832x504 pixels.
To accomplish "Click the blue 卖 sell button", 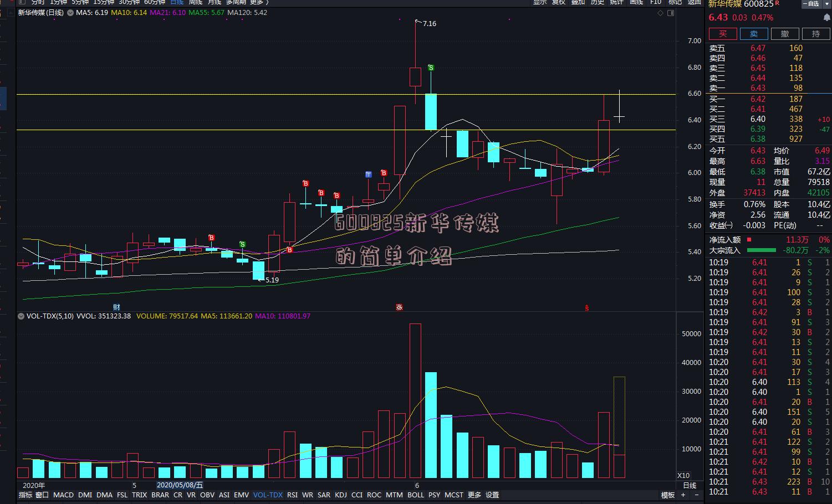I will coord(754,34).
